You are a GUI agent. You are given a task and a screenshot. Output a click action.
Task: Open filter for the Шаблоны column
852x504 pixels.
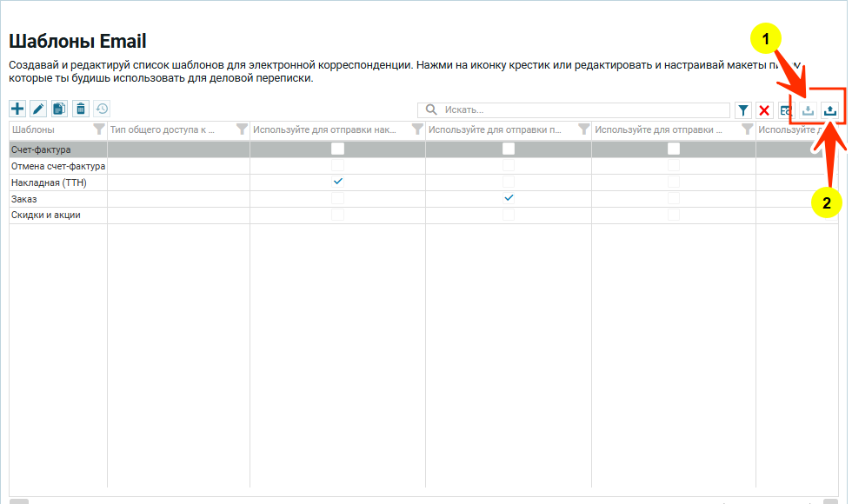click(x=98, y=129)
